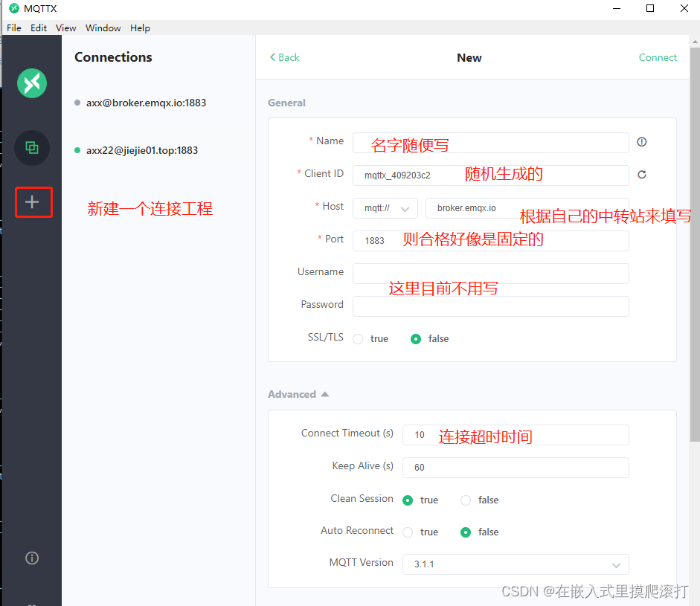700x606 pixels.
Task: Collapse the Advanced section
Action: 298,394
